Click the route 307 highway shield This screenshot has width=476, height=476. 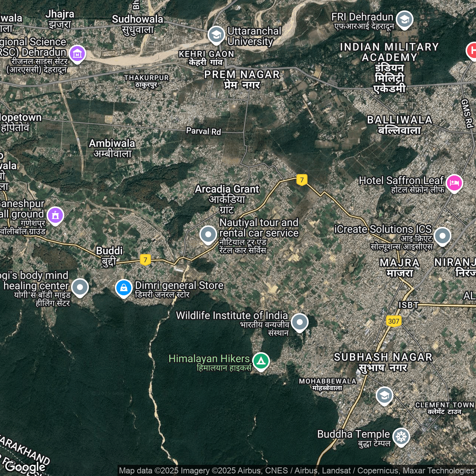393,321
